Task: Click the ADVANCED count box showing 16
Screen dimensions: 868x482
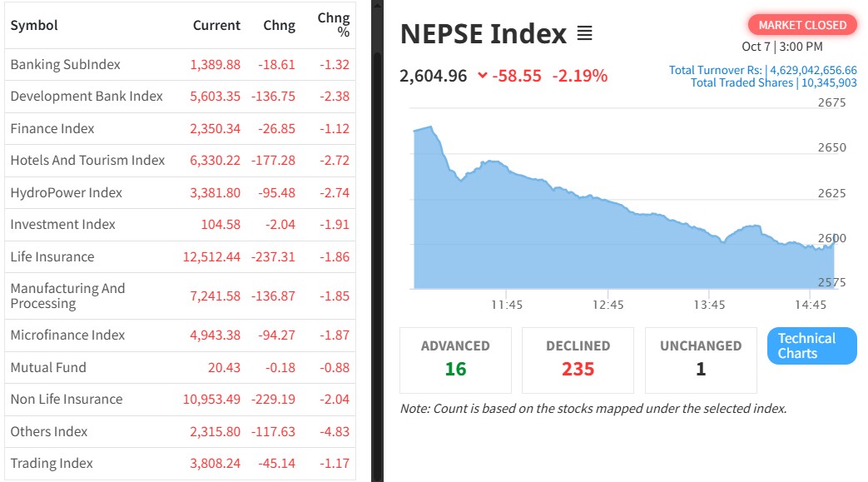Action: pos(455,359)
